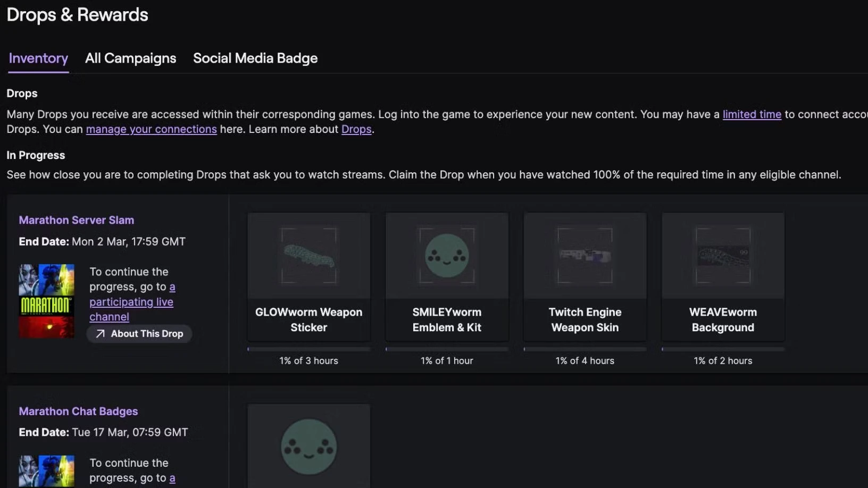The height and width of the screenshot is (488, 868).
Task: Click participating live channel link for Server Slam
Action: tap(132, 302)
